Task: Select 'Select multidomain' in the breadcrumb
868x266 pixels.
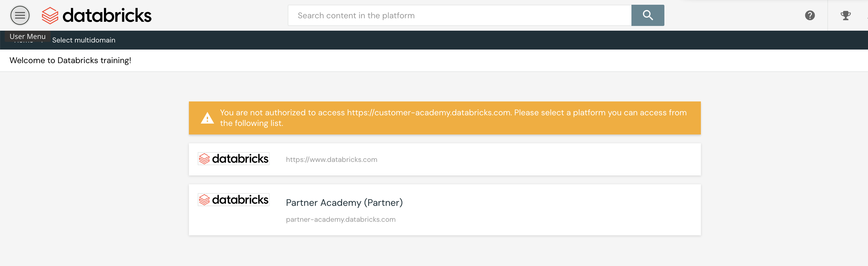Action: click(x=84, y=40)
